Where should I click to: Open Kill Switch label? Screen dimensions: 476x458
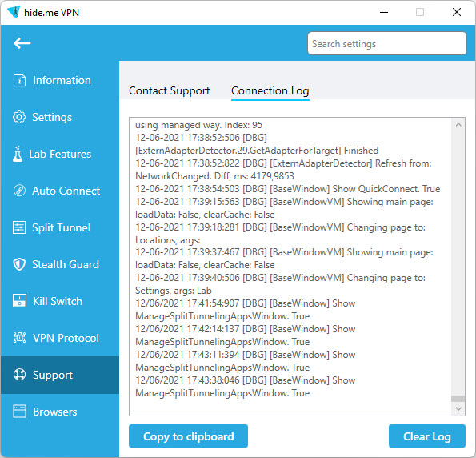coord(58,301)
